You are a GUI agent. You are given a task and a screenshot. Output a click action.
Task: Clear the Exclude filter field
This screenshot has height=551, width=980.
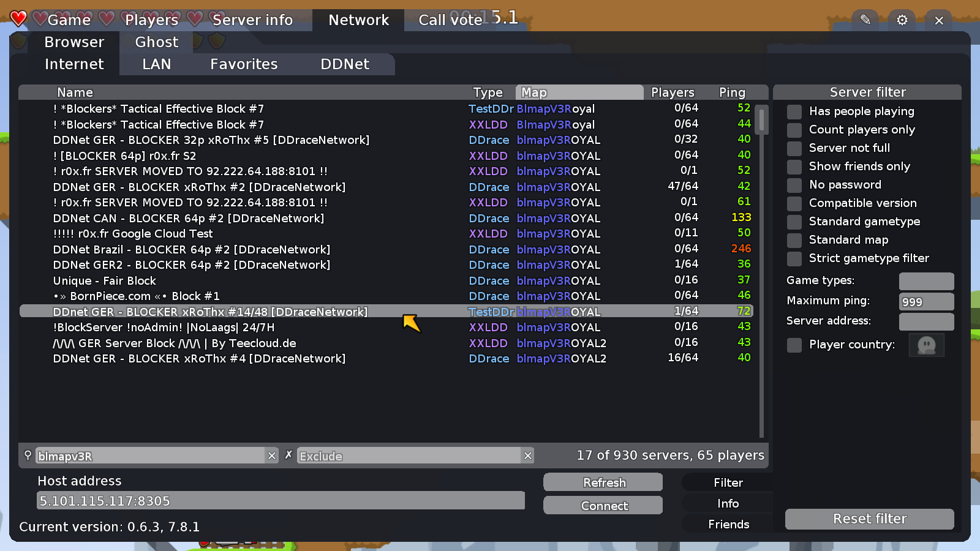click(x=527, y=455)
